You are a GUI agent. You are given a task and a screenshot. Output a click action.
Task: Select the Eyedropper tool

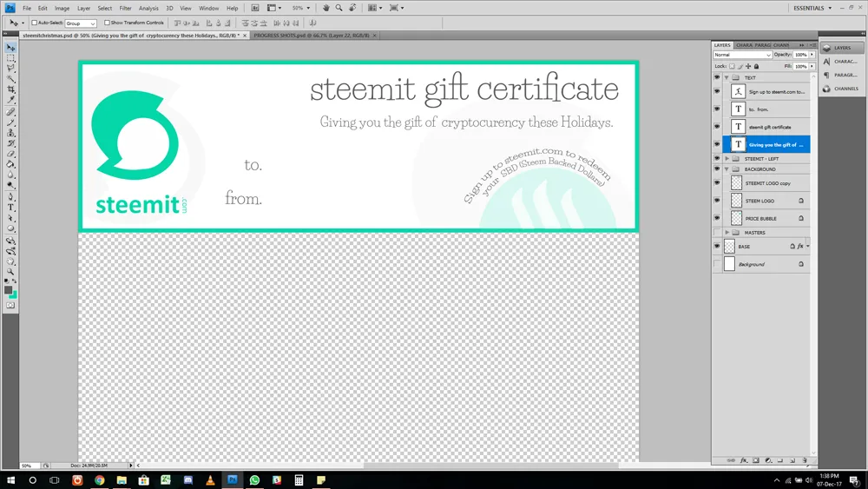tap(10, 100)
